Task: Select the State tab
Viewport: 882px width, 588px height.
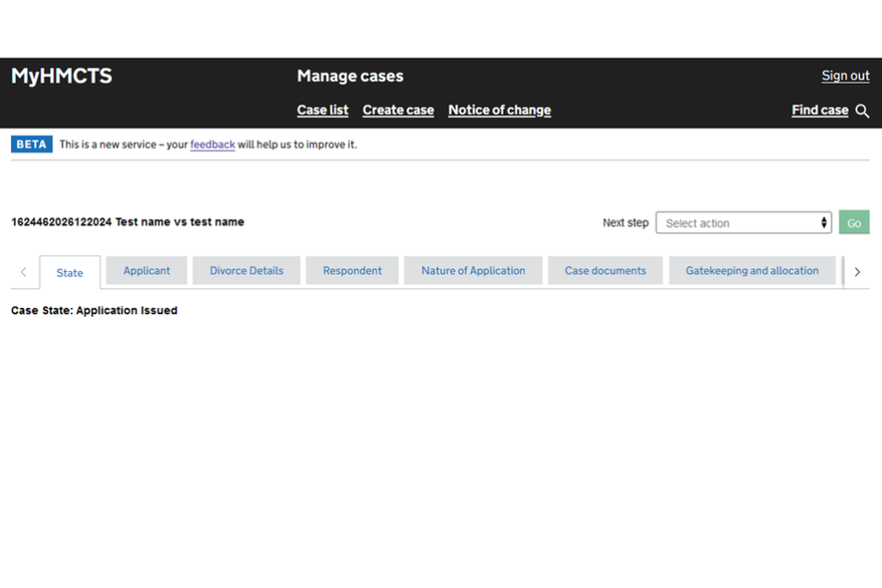Action: pyautogui.click(x=70, y=273)
